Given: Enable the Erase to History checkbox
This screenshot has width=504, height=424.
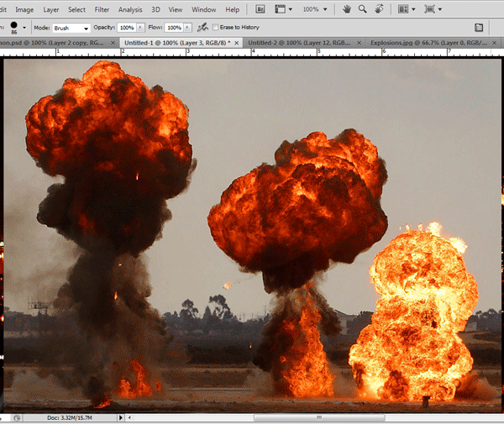Looking at the screenshot, I should pyautogui.click(x=215, y=28).
